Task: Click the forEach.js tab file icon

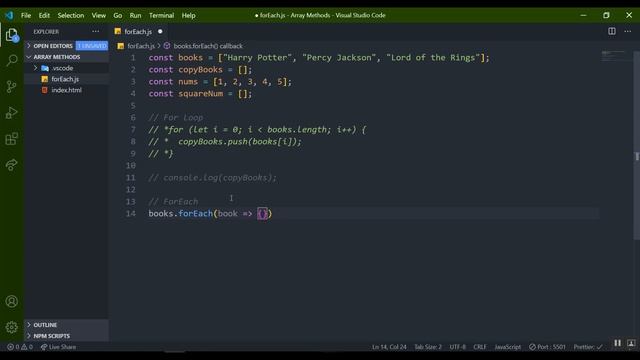Action: [118, 31]
